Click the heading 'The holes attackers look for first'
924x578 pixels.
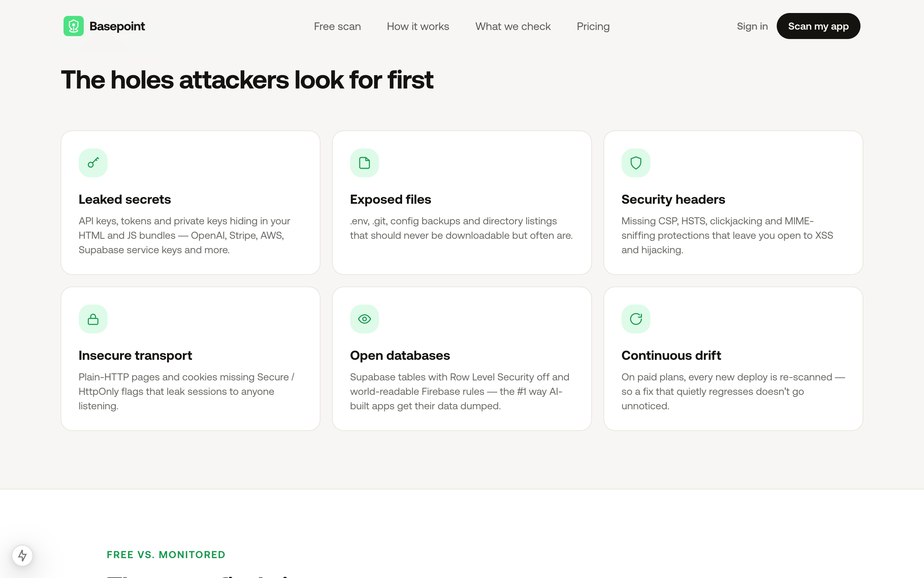247,80
